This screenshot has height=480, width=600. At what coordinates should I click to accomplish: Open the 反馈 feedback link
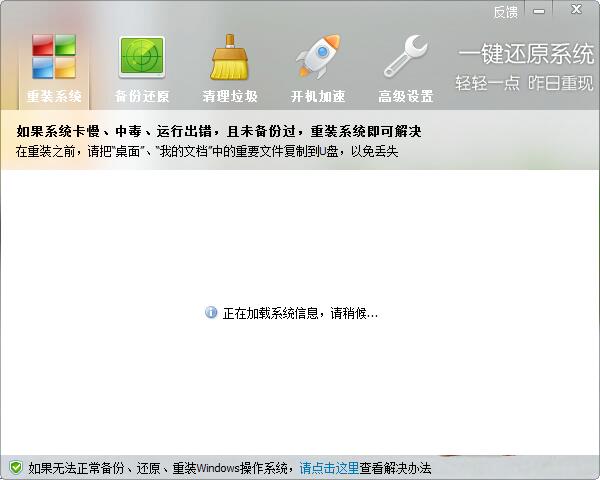click(505, 12)
